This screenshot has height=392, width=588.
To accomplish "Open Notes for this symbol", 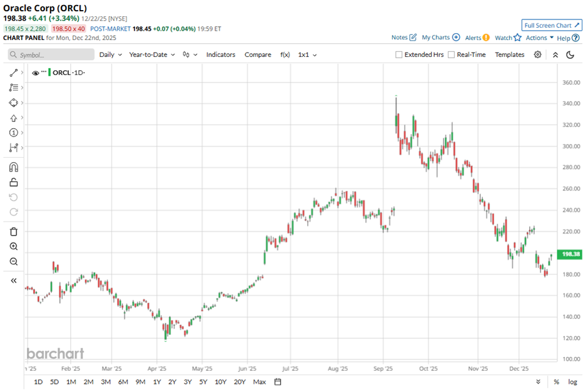I will point(404,38).
